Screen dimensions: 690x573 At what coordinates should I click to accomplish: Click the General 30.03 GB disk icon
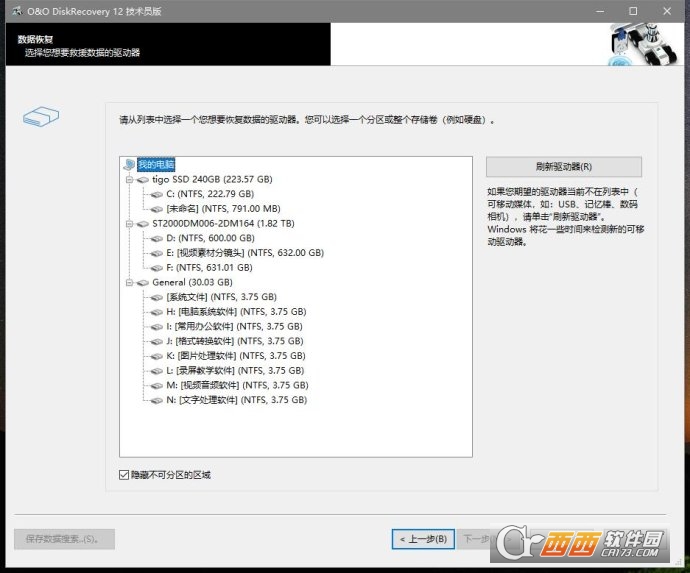pyautogui.click(x=143, y=283)
